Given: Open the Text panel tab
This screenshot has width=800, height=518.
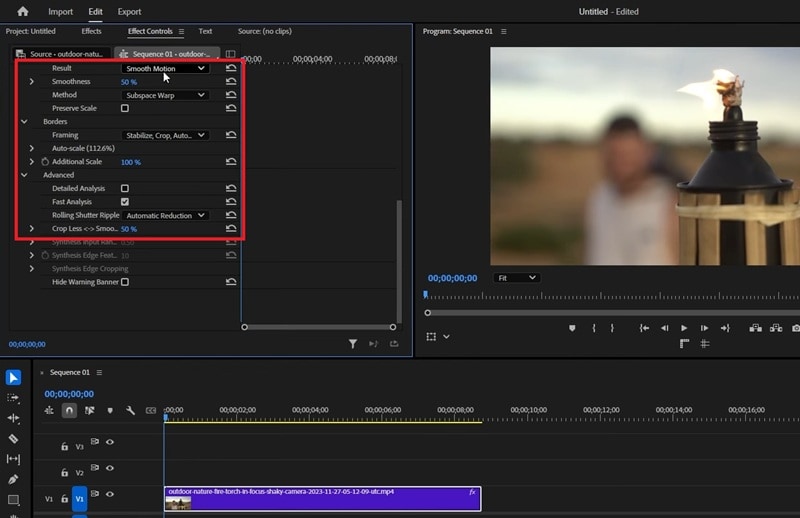Looking at the screenshot, I should tap(205, 31).
